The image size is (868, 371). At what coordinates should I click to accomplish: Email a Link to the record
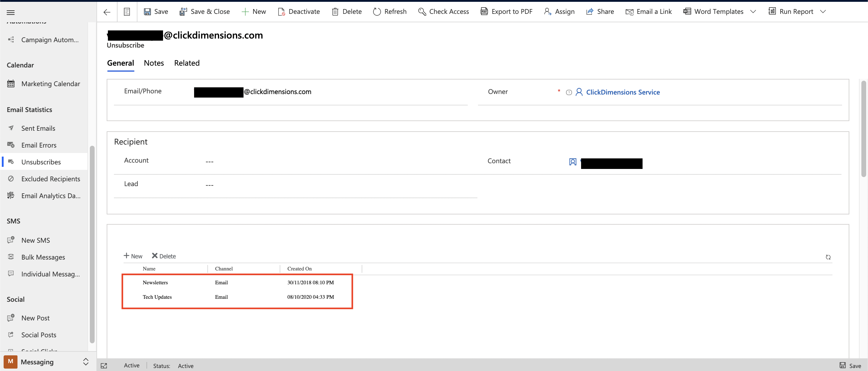pos(648,11)
